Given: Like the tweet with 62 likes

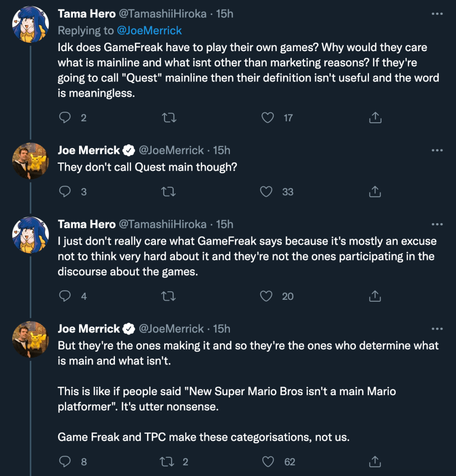Looking at the screenshot, I should (268, 462).
